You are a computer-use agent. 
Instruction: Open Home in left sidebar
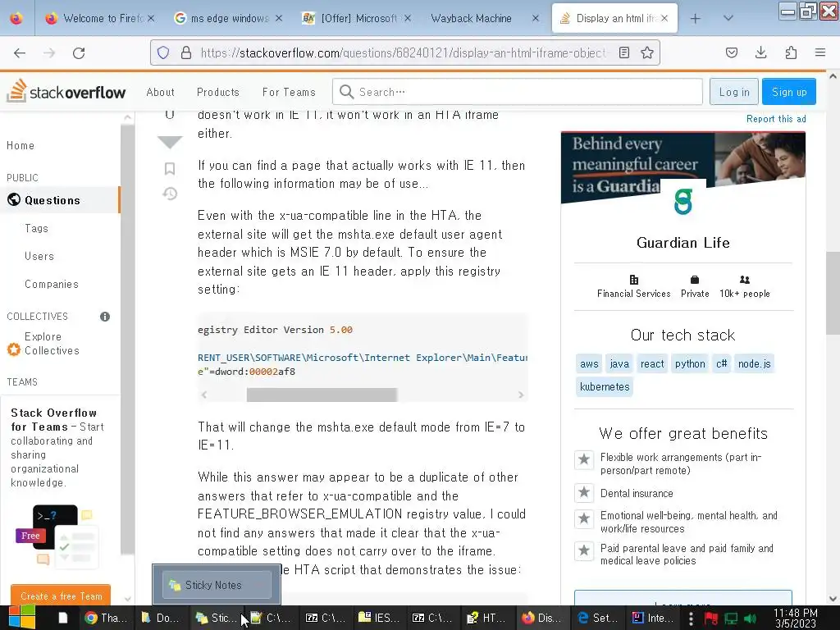pos(21,146)
